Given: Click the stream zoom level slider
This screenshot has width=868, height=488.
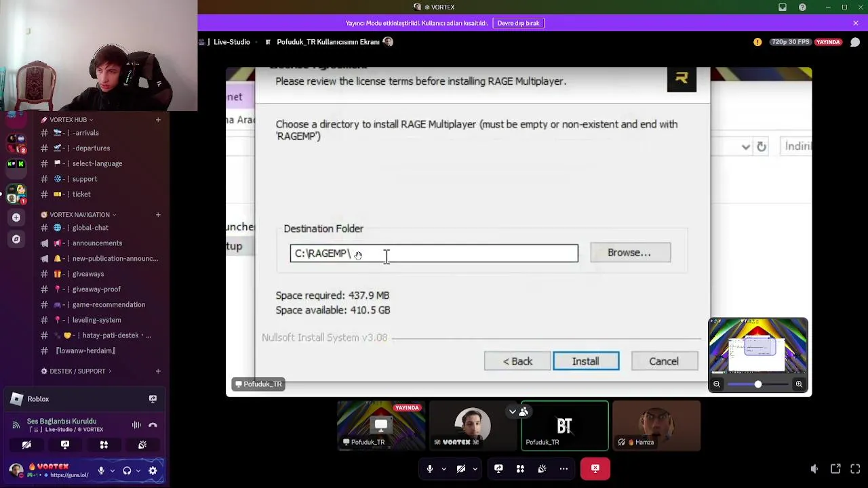Looking at the screenshot, I should tap(757, 384).
